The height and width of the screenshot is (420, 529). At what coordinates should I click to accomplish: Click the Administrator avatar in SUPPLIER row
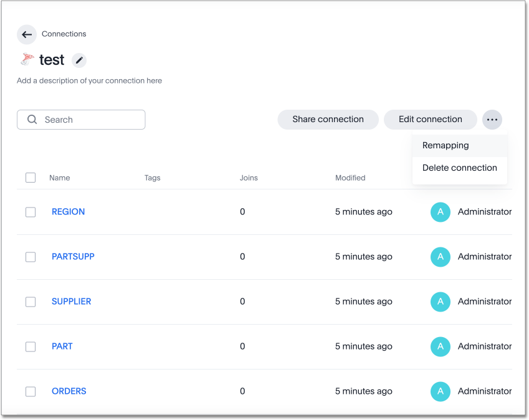point(440,302)
